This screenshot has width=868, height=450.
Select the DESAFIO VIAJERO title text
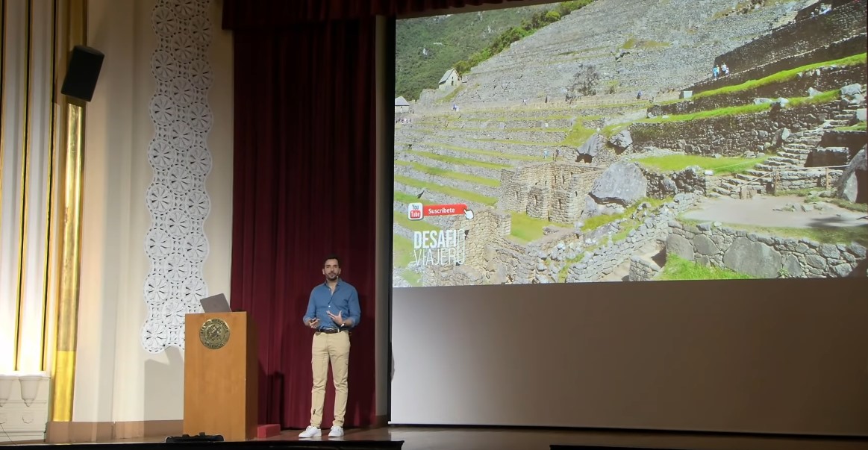pyautogui.click(x=439, y=247)
